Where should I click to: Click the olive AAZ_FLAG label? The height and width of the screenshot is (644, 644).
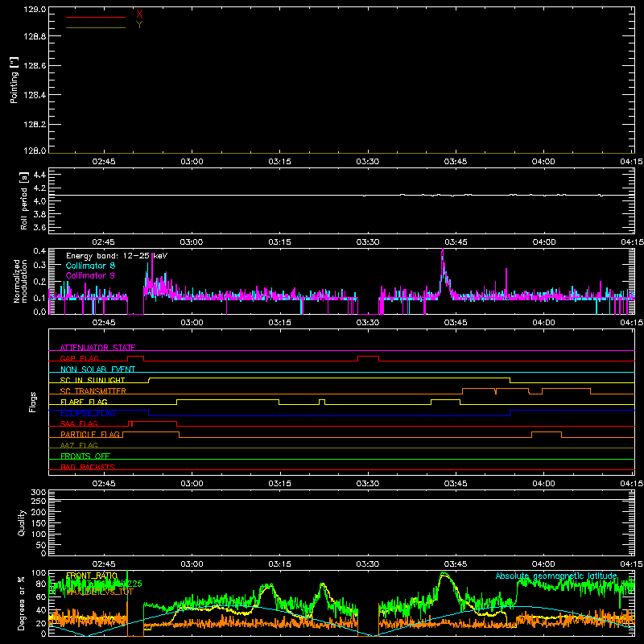point(79,445)
